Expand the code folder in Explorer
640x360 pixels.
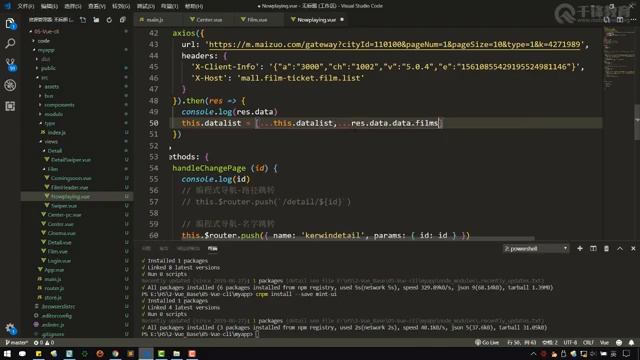pyautogui.click(x=44, y=41)
